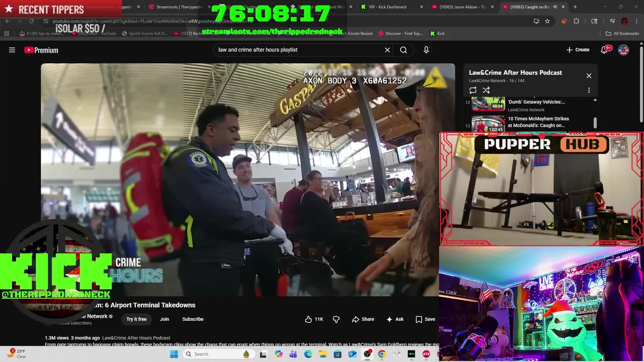Open playlist three-dot options menu
Viewport: 644px width, 362px height.
[589, 90]
